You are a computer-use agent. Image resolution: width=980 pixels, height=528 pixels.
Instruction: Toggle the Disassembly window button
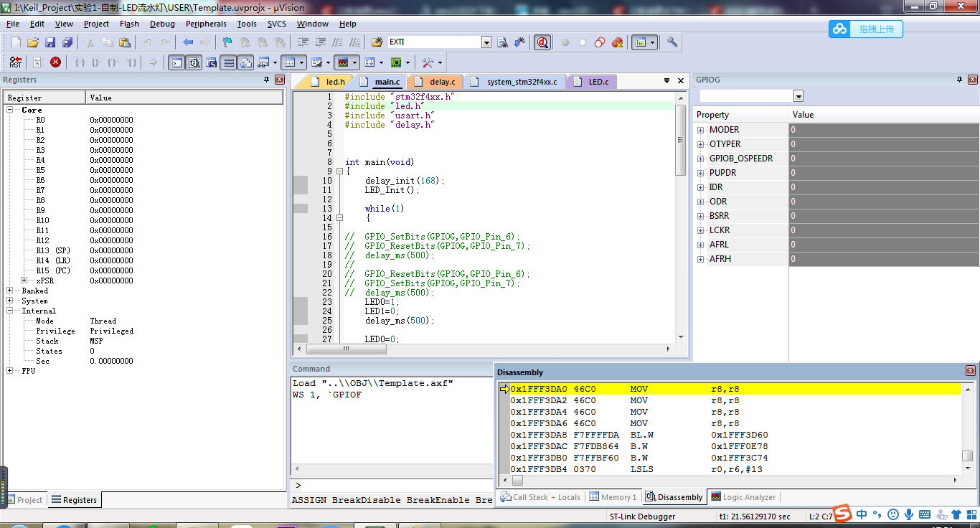pos(194,62)
